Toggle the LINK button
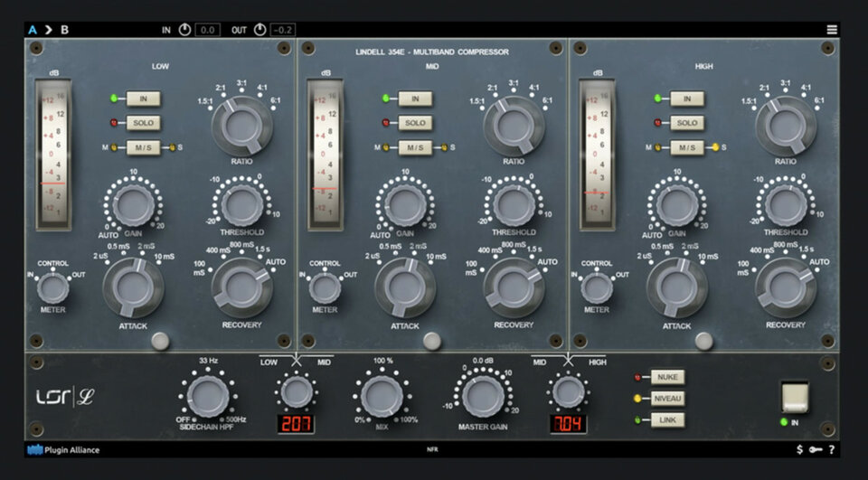Viewport: 868px width, 480px height. pyautogui.click(x=667, y=420)
